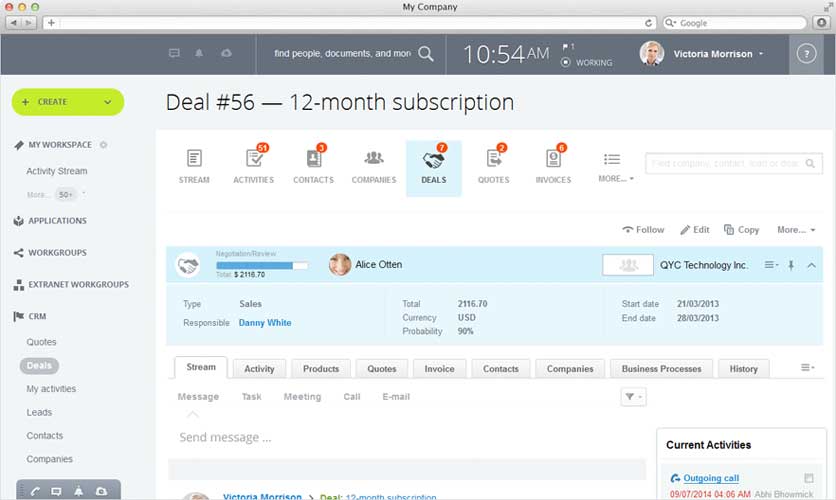Image resolution: width=836 pixels, height=500 pixels.
Task: Switch to the Products tab
Action: coord(321,369)
